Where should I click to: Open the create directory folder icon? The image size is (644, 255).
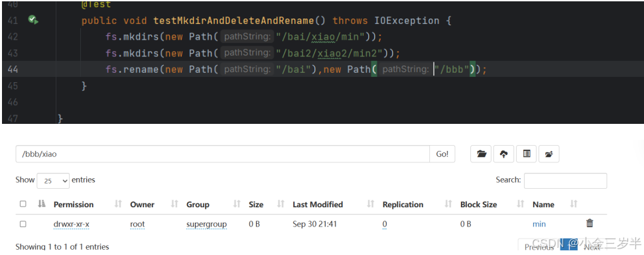(x=482, y=154)
